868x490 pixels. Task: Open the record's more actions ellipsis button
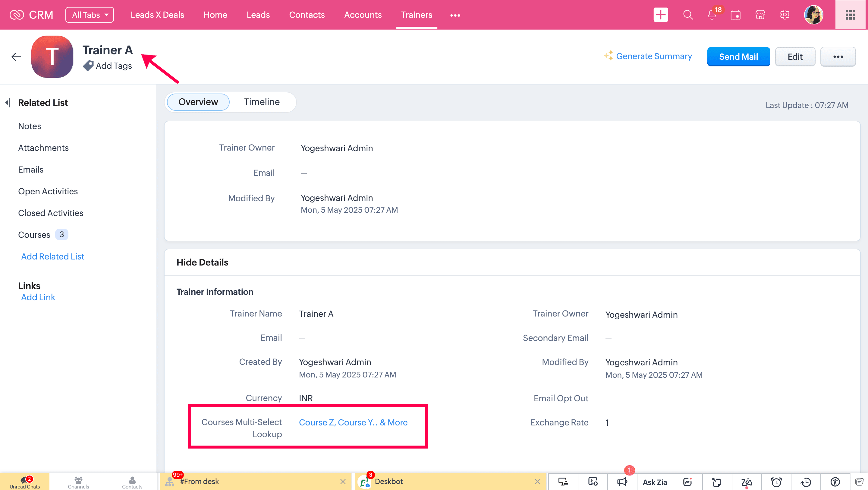838,57
